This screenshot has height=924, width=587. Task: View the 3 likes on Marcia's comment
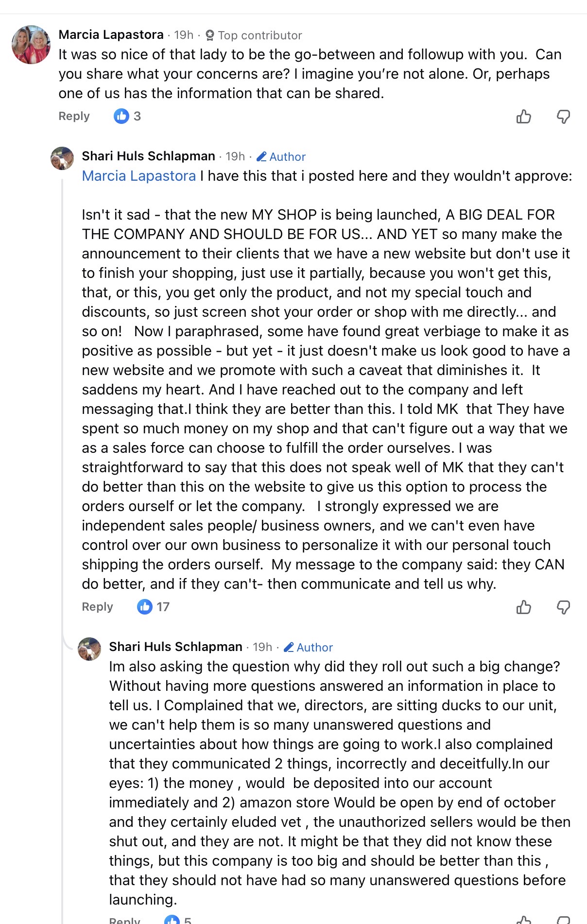tap(127, 116)
